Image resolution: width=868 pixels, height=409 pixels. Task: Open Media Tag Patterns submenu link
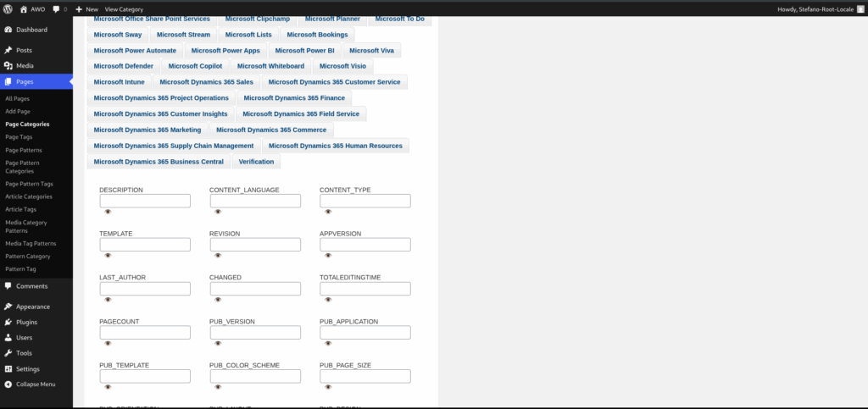point(31,243)
